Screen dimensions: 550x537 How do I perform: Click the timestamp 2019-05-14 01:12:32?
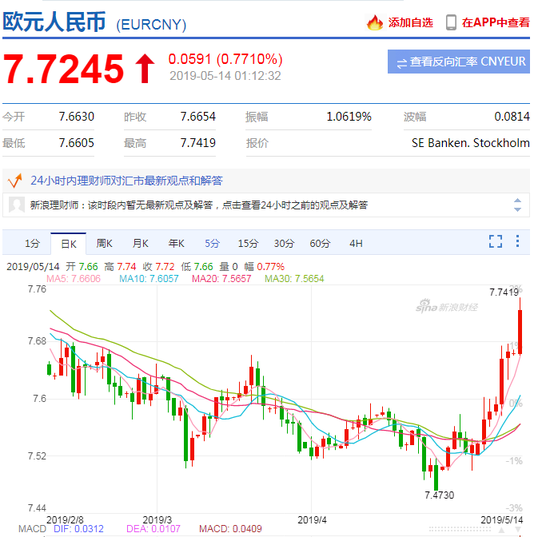225,76
